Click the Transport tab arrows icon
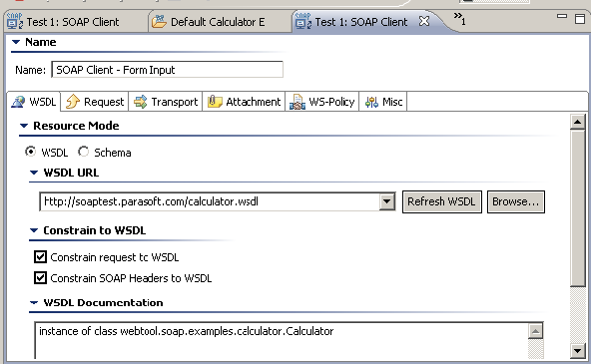The width and height of the screenshot is (591, 364). 140,102
